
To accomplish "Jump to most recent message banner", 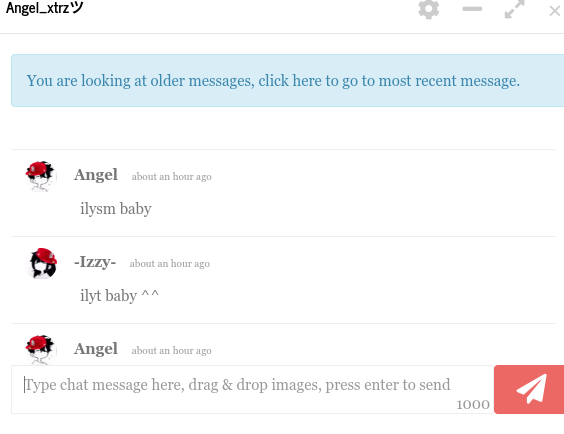I will [x=287, y=81].
